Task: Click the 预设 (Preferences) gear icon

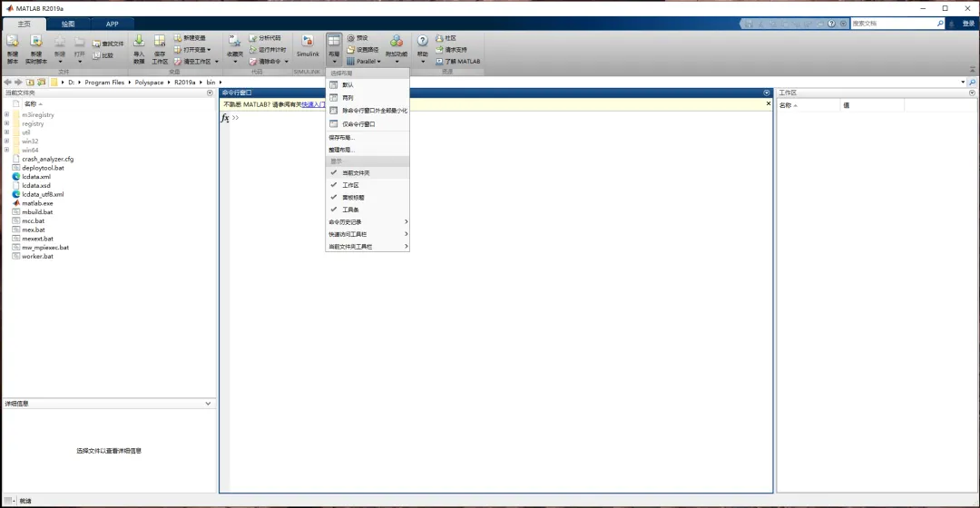Action: pyautogui.click(x=350, y=38)
